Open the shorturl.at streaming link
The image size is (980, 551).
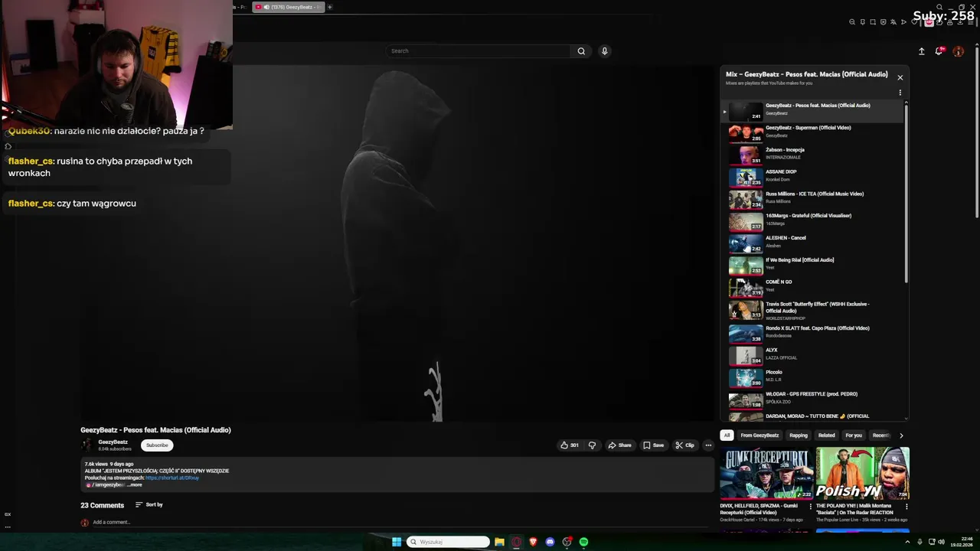pyautogui.click(x=172, y=478)
